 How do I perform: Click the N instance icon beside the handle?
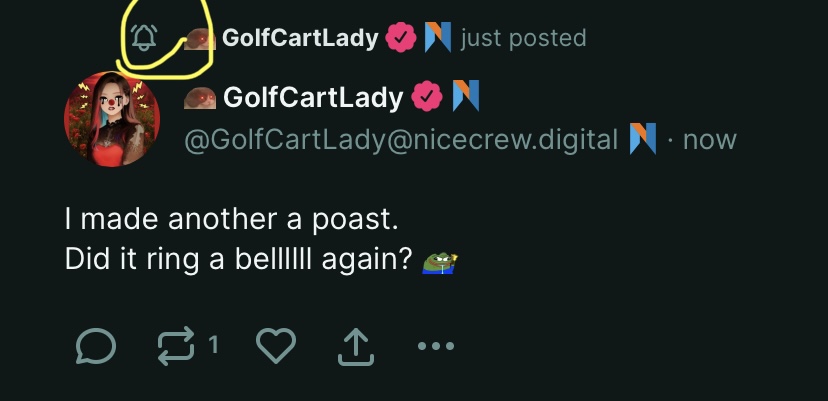point(642,139)
